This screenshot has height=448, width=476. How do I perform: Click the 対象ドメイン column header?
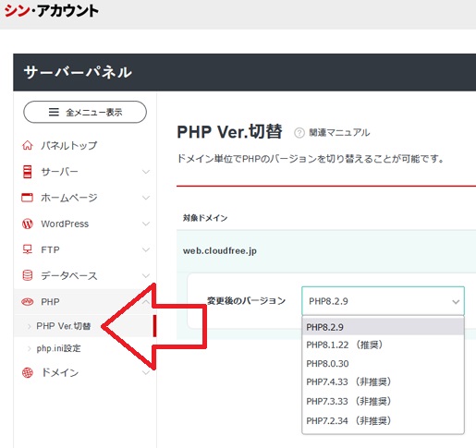point(205,218)
